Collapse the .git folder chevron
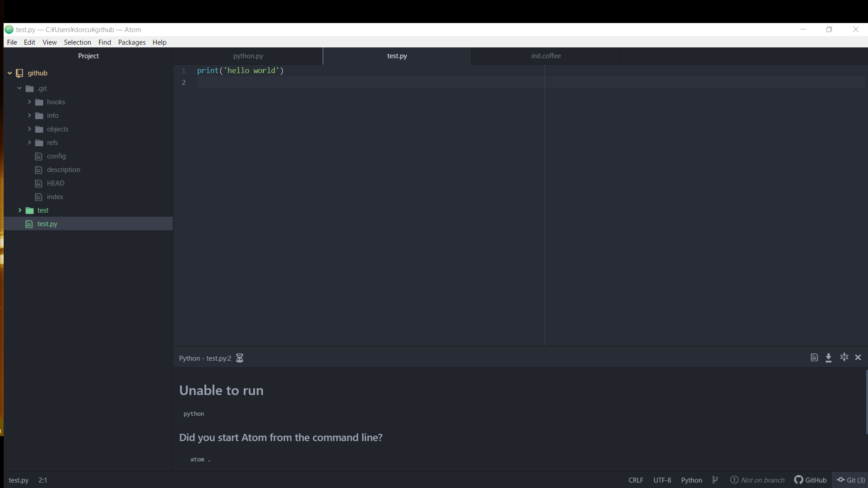Viewport: 868px width, 488px height. (x=19, y=88)
